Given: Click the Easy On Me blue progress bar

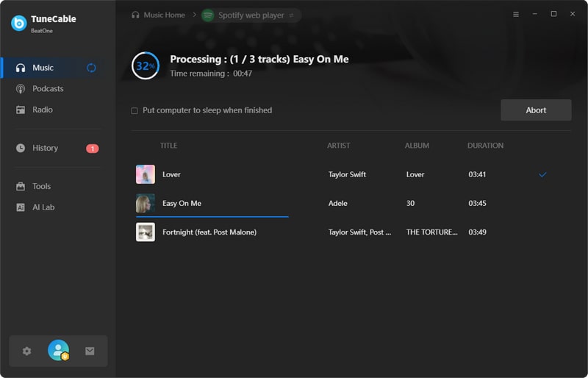Looking at the screenshot, I should point(212,217).
